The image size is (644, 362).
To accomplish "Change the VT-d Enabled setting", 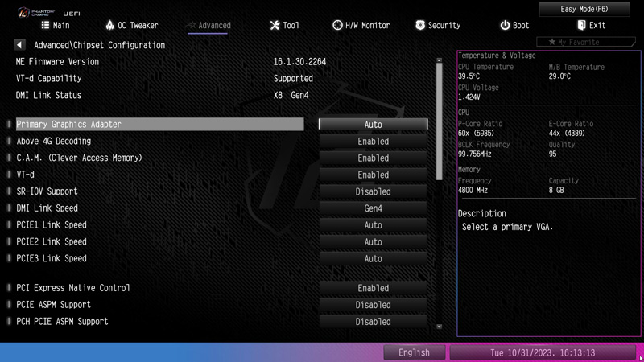I will pos(373,175).
